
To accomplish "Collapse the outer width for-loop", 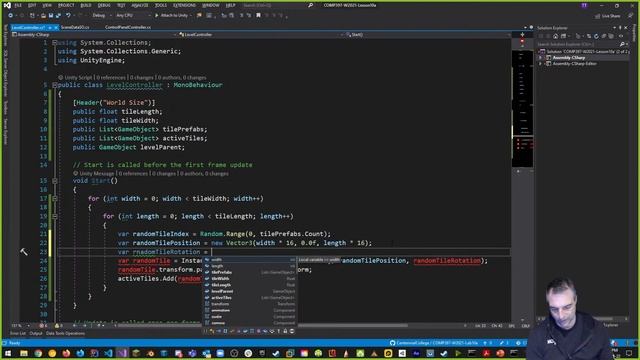I will pyautogui.click(x=54, y=198).
